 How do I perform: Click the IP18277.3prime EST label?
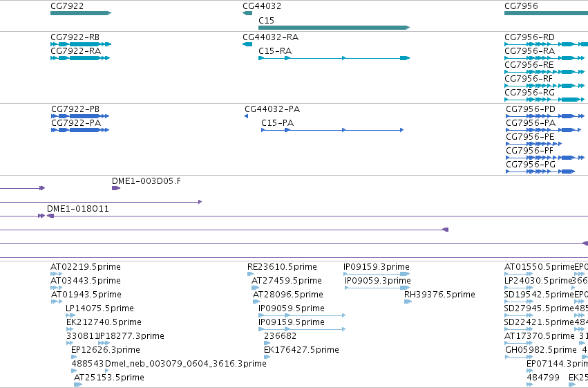coord(131,336)
